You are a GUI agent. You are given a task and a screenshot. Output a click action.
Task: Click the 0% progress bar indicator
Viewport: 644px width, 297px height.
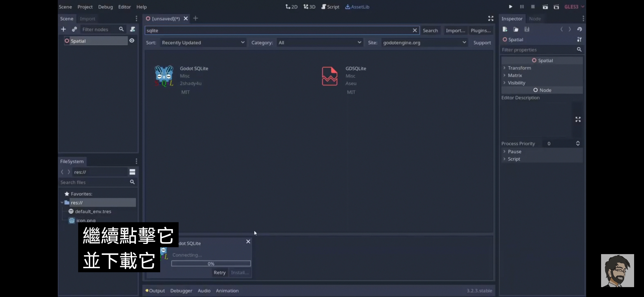[211, 263]
